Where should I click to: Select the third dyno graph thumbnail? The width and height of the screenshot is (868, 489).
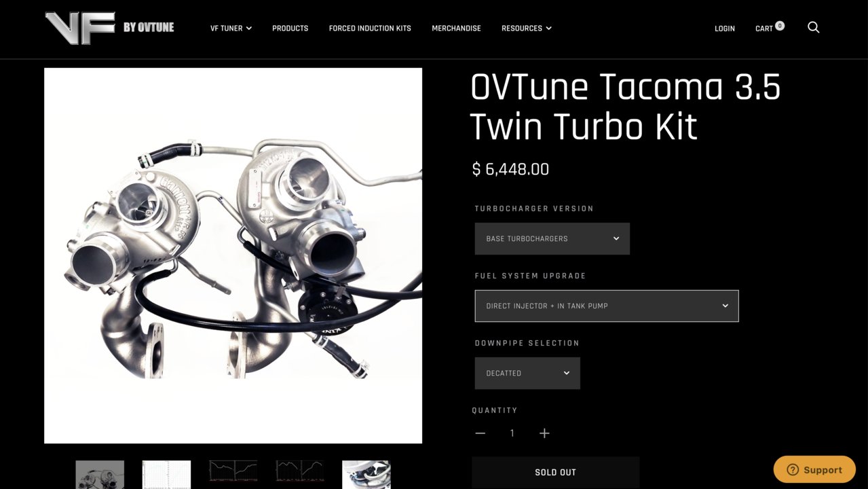(233, 471)
